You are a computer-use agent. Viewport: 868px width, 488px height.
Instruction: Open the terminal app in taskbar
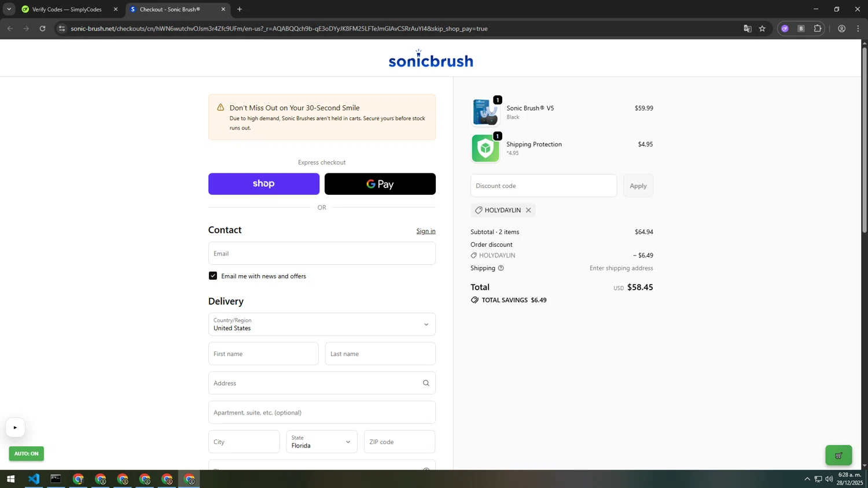(x=56, y=479)
